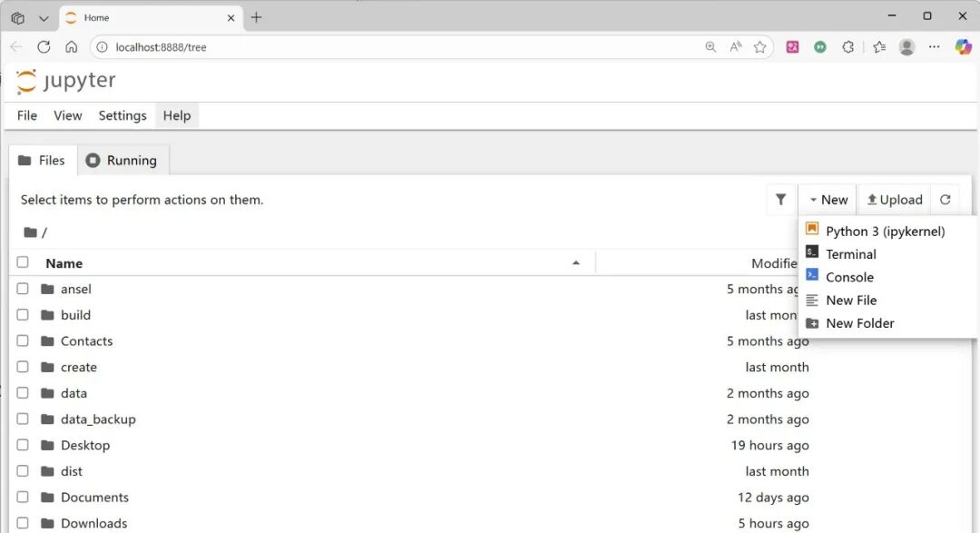Open the file filter funnel icon
This screenshot has width=980, height=533.
click(x=780, y=200)
